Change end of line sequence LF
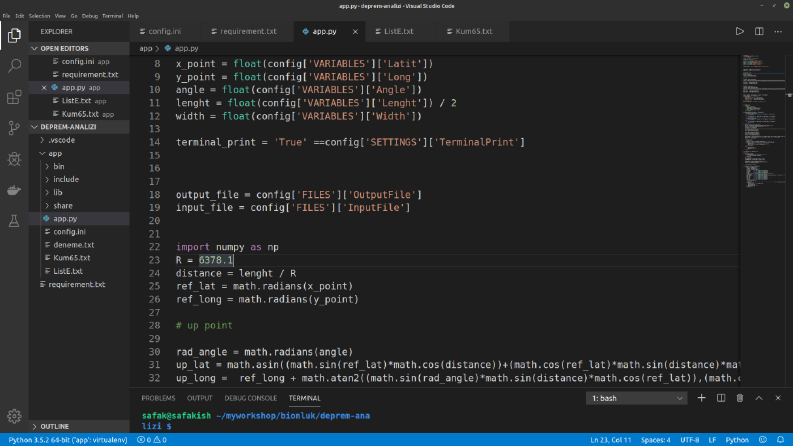793x446 pixels. tap(712, 440)
